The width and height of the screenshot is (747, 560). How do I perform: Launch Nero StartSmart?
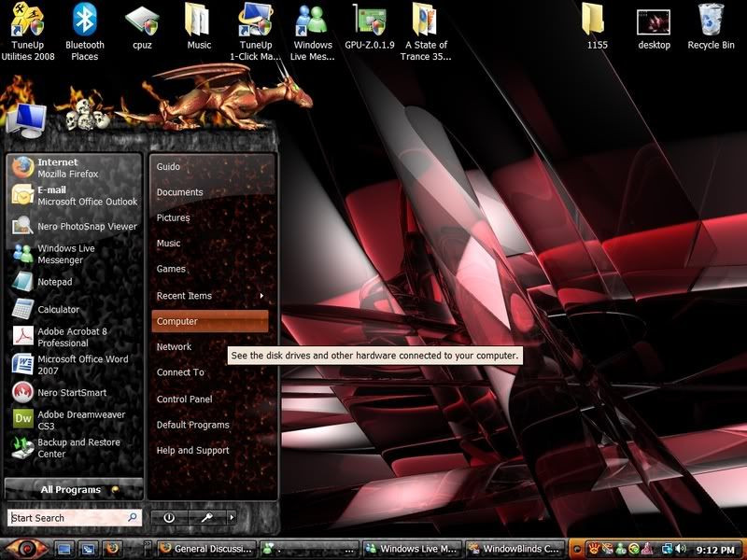[x=75, y=392]
